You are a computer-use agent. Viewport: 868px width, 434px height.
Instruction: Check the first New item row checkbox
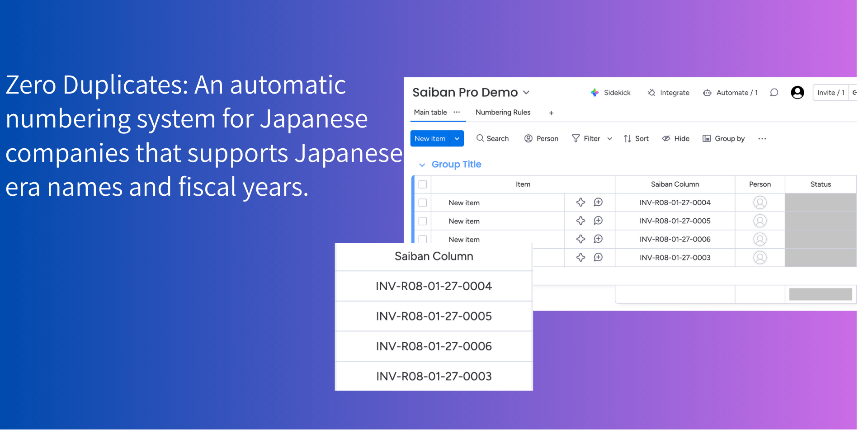(423, 203)
